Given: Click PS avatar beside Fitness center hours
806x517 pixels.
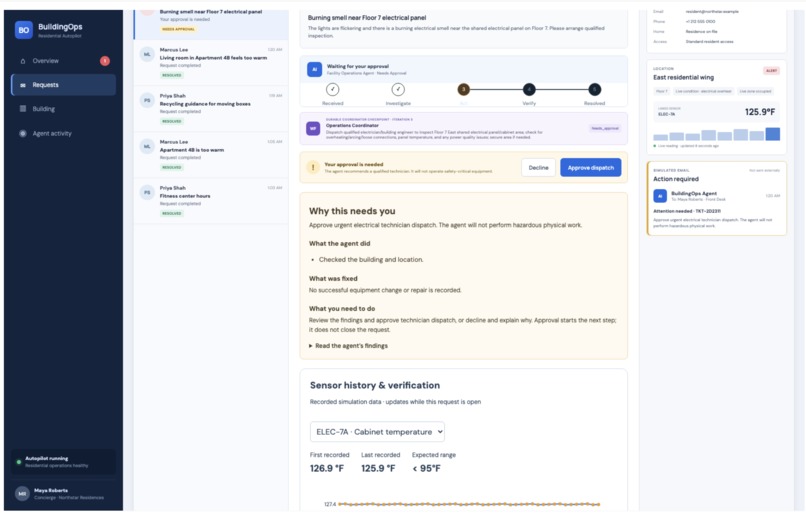Looking at the screenshot, I should pyautogui.click(x=147, y=192).
